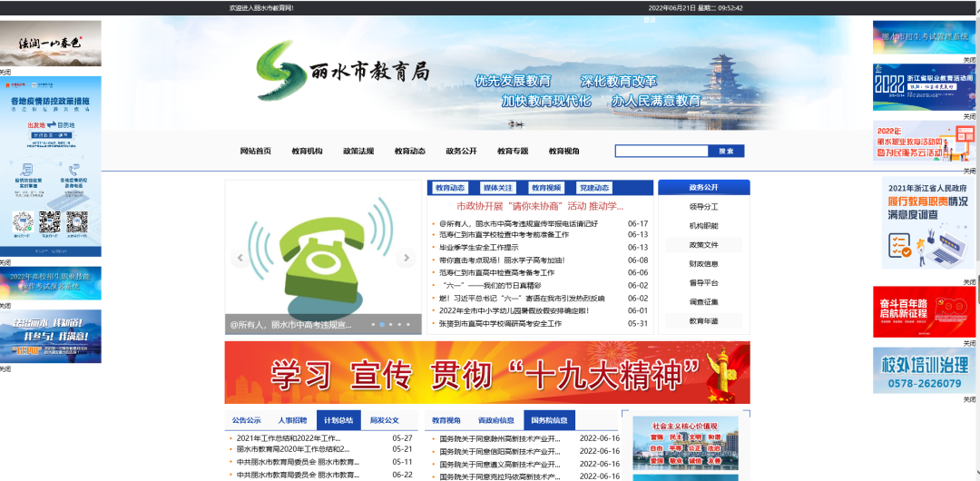Switch to 局发公文 tab
Image resolution: width=980 pixels, height=481 pixels.
[385, 420]
